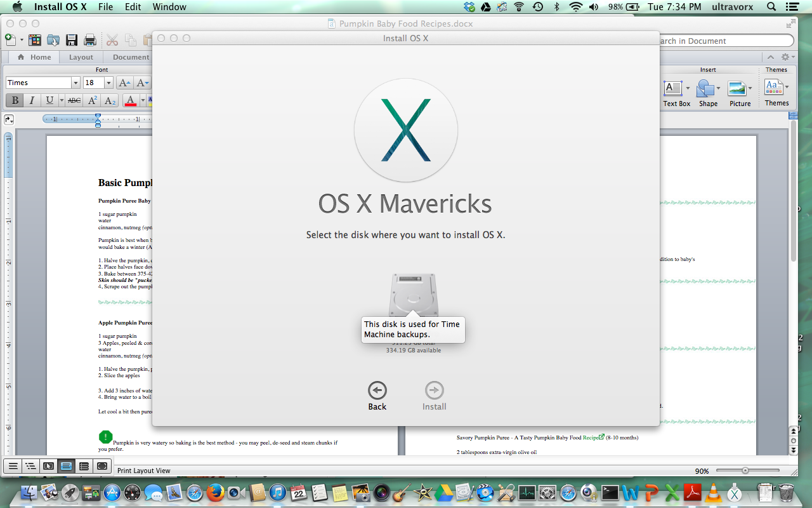Open Notification Center list icon

coord(794,7)
